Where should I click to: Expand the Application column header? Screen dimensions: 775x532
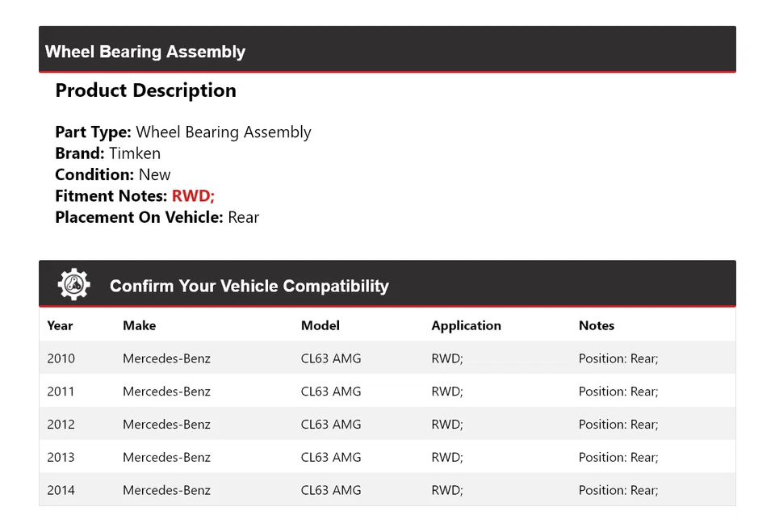(466, 325)
